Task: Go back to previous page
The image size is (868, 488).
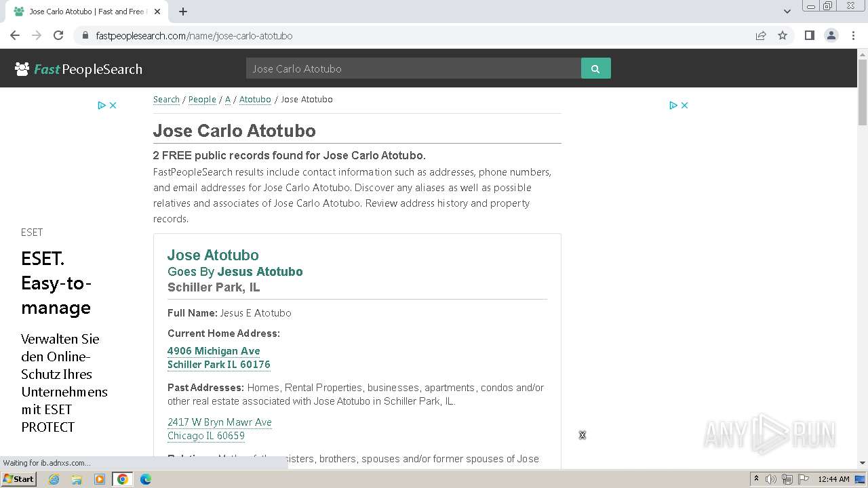Action: tap(15, 35)
